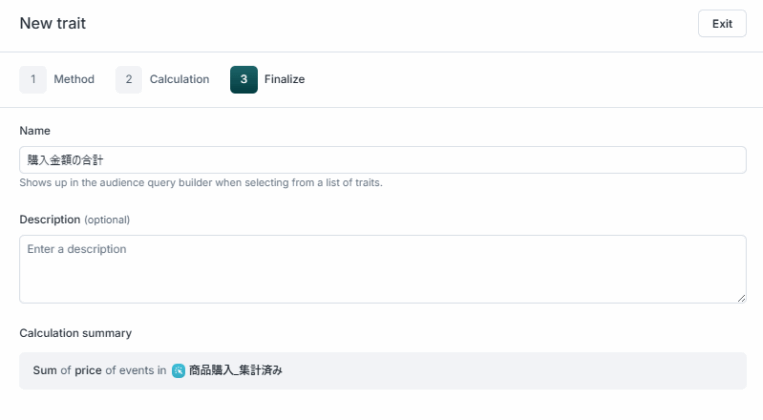The height and width of the screenshot is (420, 763).
Task: Focus the Description text area
Action: point(382,268)
